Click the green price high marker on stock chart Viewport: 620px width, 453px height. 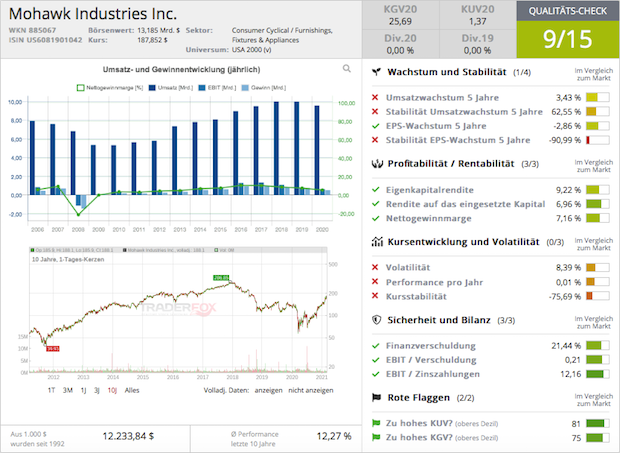(x=221, y=278)
